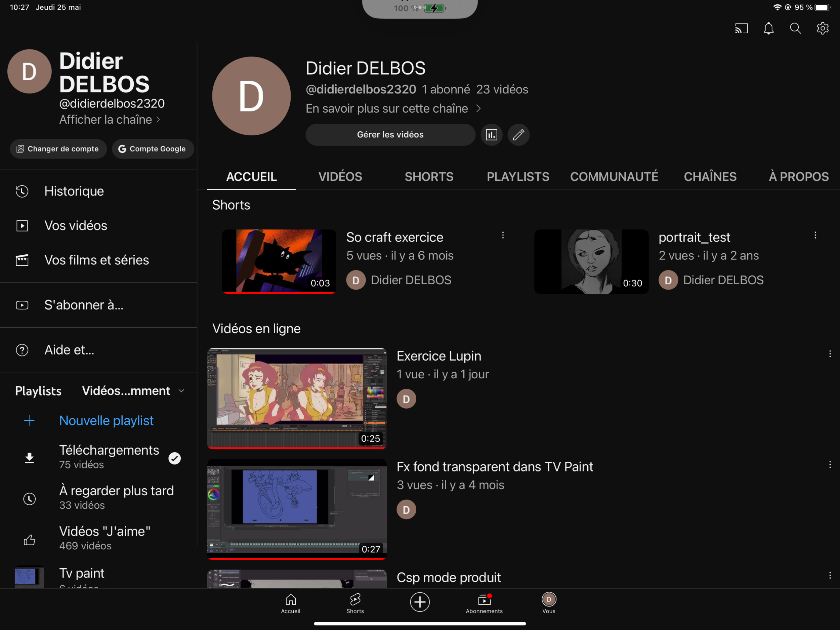Click the Gérer les vidéos button

tap(390, 135)
